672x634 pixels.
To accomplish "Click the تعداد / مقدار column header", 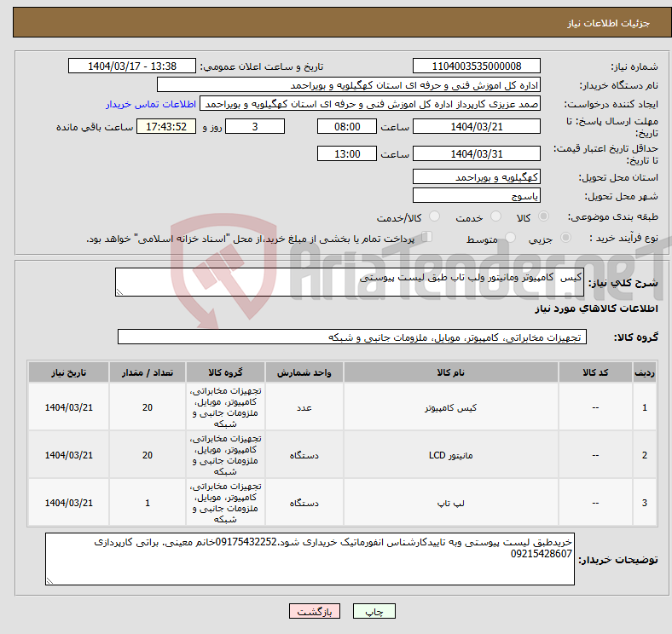I will point(148,372).
